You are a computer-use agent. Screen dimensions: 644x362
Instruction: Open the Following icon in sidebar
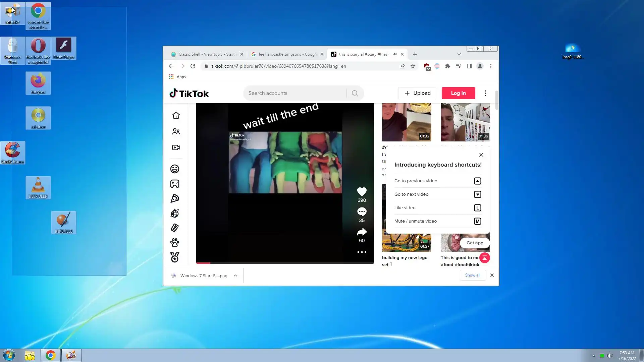point(176,131)
